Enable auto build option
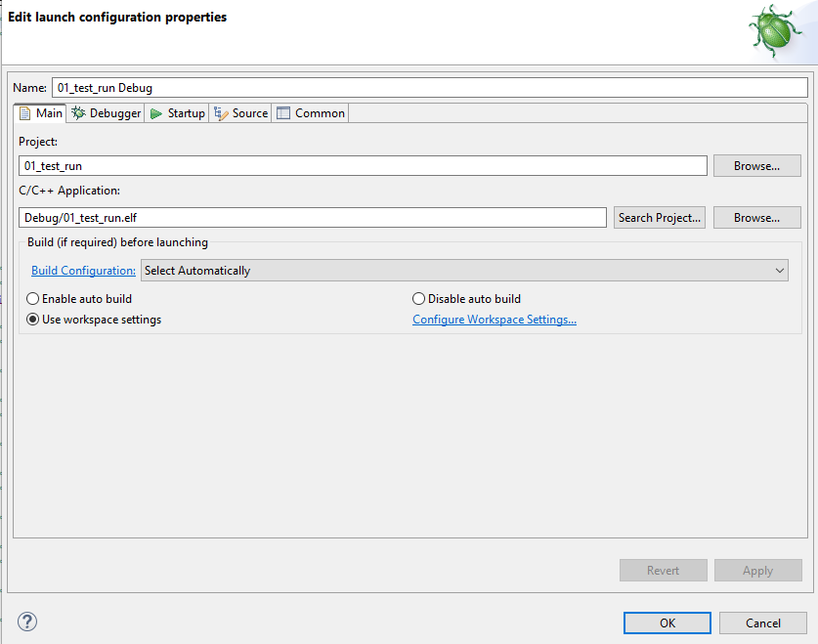The image size is (818, 644). (x=32, y=298)
